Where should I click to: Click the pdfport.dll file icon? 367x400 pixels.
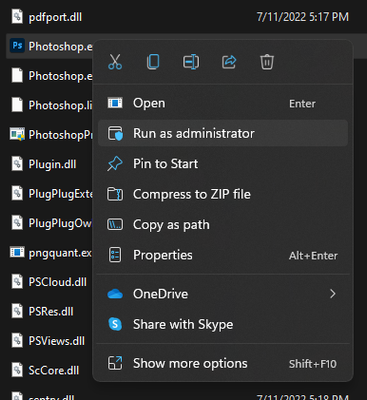click(x=17, y=16)
